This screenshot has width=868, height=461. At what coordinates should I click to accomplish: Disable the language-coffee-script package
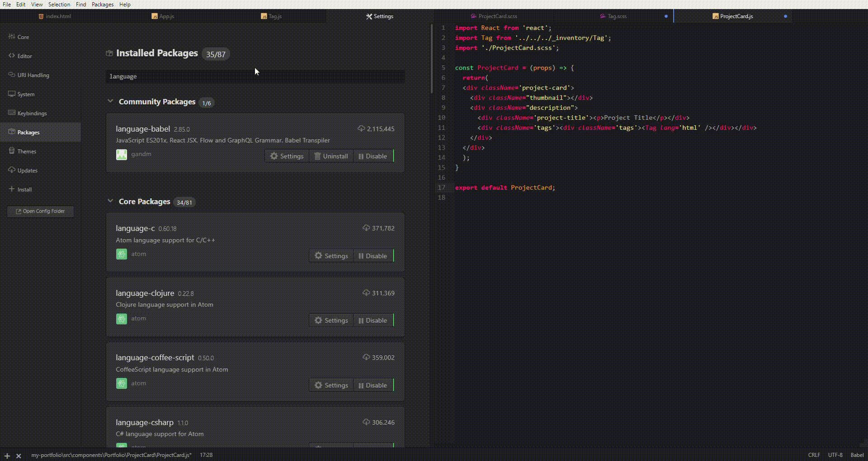[373, 385]
